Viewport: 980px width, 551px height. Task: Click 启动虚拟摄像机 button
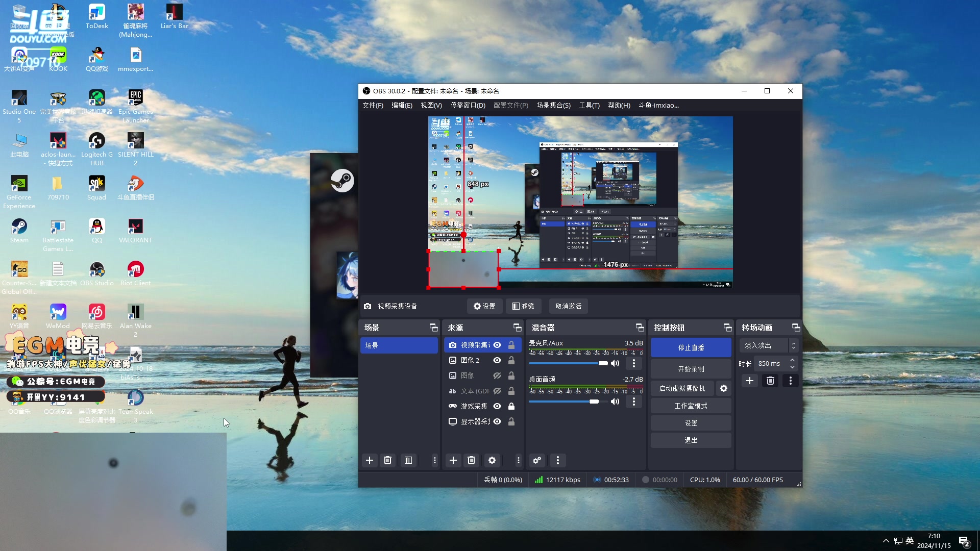[x=682, y=388]
